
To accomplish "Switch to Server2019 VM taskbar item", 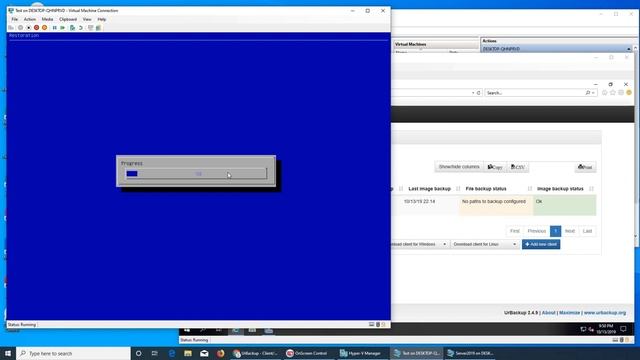I will coord(469,353).
